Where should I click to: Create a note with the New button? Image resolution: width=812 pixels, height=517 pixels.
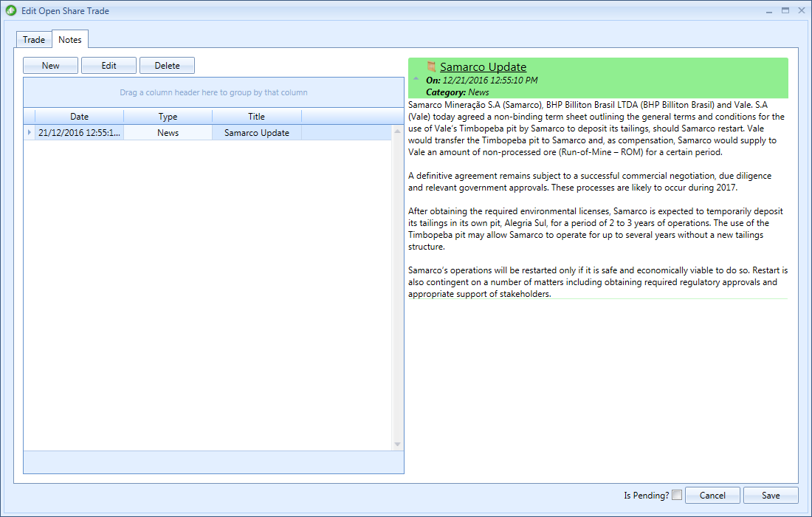pyautogui.click(x=51, y=66)
